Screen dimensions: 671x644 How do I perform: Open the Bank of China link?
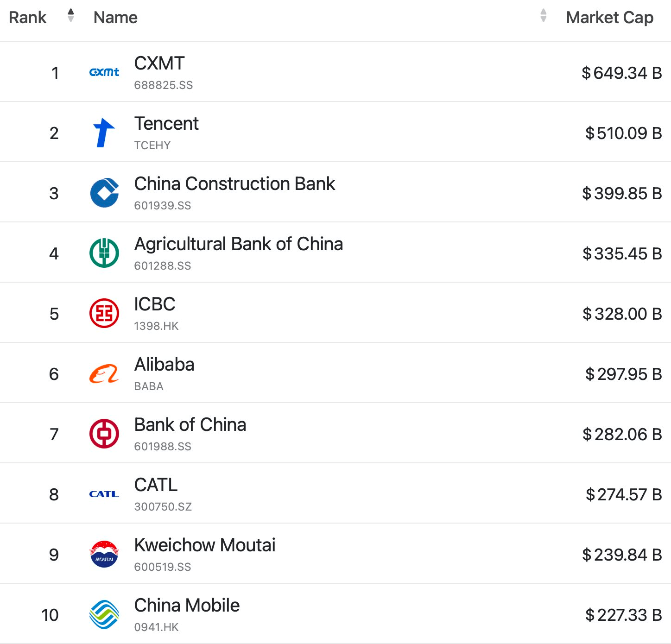click(x=190, y=424)
